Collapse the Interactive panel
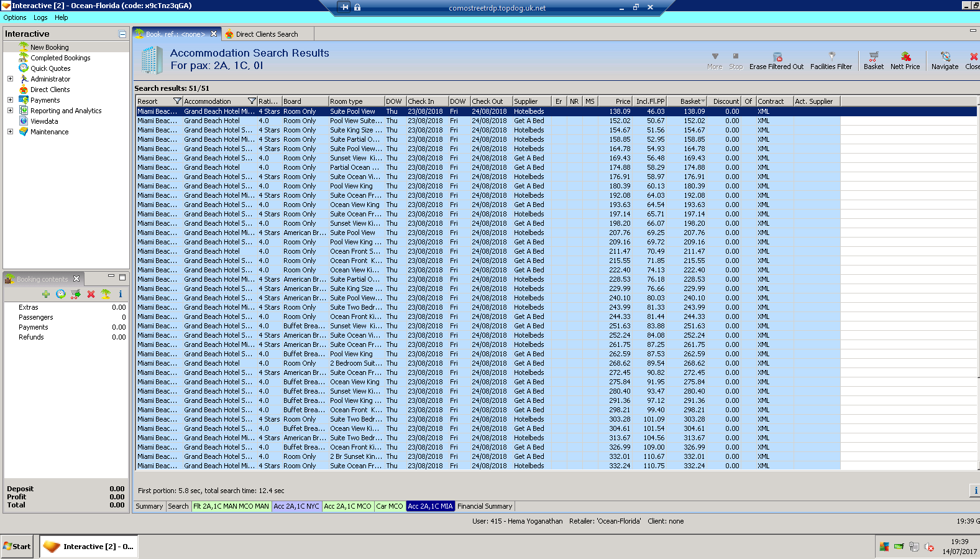The image size is (980, 559). click(122, 34)
